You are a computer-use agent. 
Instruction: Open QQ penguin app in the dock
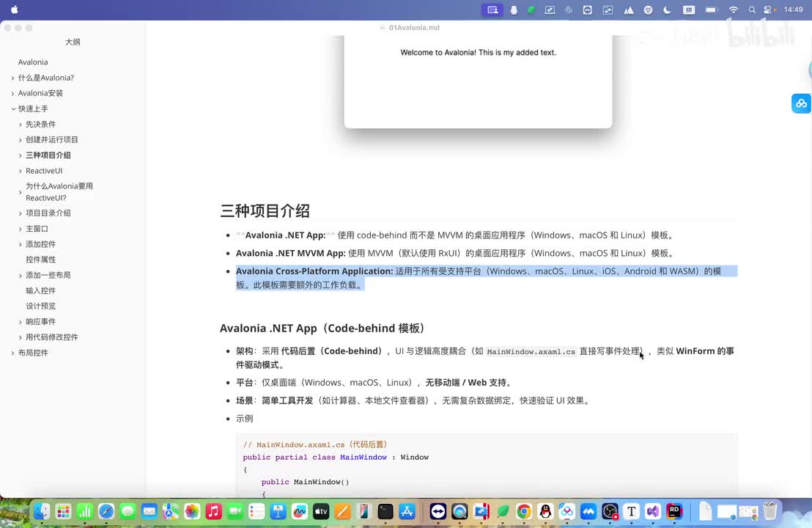tap(545, 512)
